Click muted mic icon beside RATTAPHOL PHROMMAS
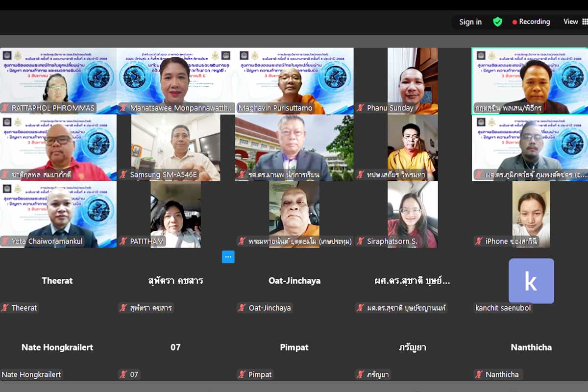Screen dimensions: 588x392 (5, 108)
